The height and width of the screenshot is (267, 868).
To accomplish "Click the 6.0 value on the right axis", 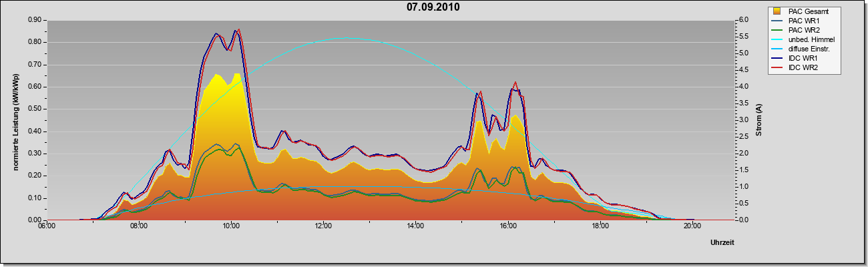I will (x=743, y=20).
